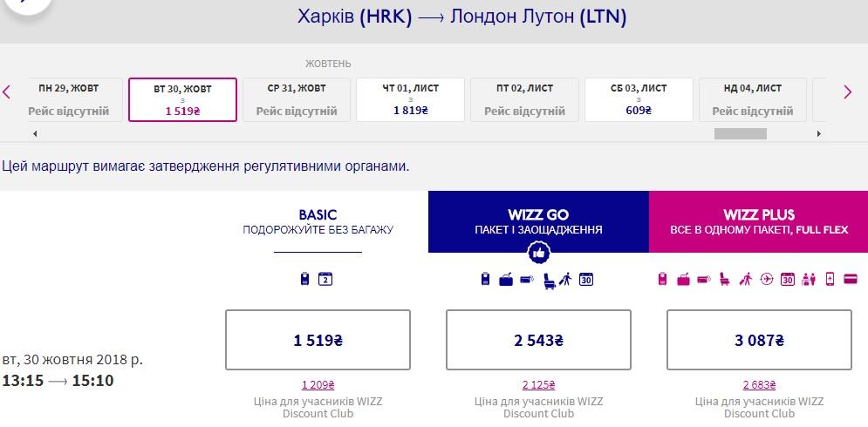This screenshot has height=427, width=868.
Task: Click the two-people icon under WIZZ PLUS
Action: 809,280
